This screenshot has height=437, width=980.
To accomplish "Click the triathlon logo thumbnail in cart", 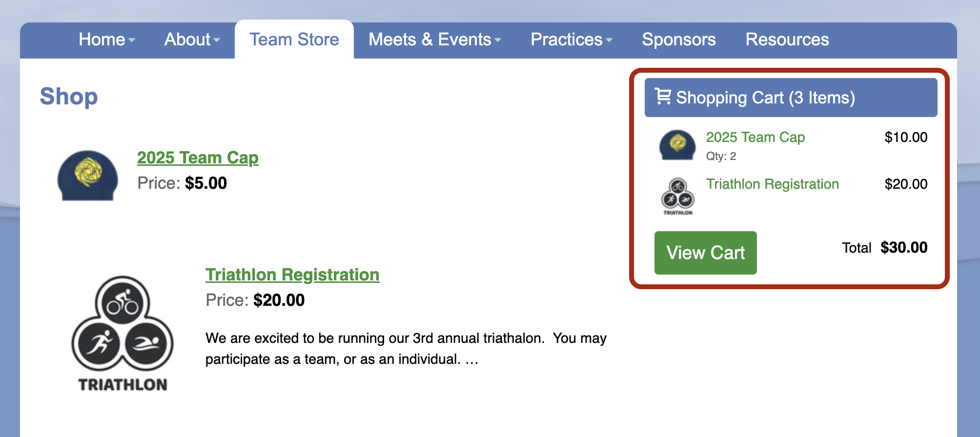I will coord(678,196).
